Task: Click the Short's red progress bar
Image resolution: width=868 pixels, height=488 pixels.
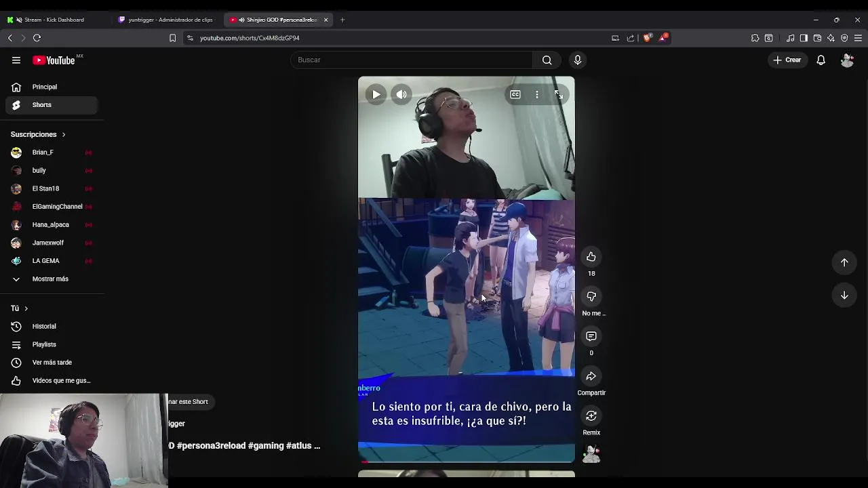Action: (x=467, y=462)
